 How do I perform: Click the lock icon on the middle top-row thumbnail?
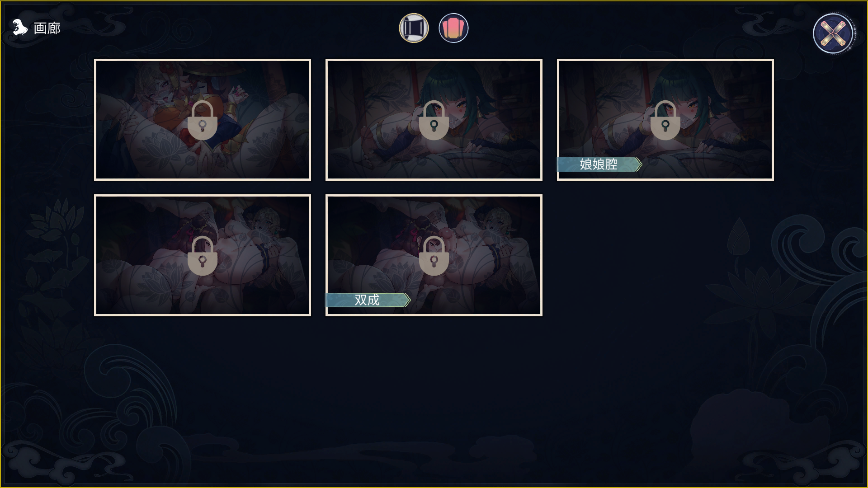pos(434,120)
